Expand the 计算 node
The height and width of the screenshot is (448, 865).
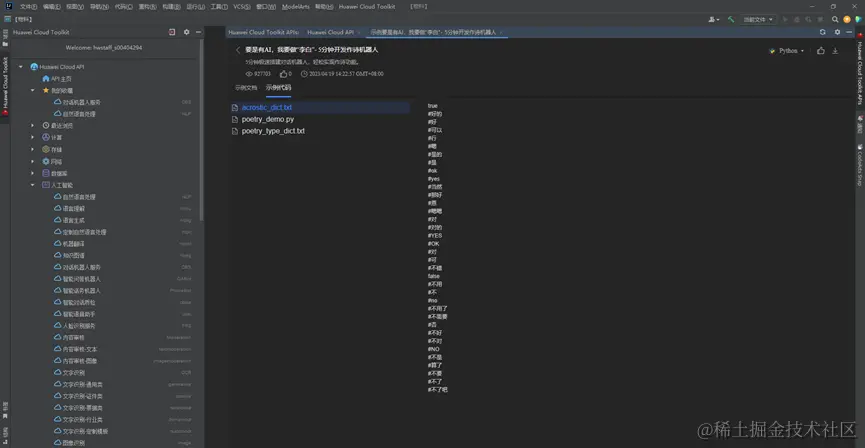[x=33, y=137]
